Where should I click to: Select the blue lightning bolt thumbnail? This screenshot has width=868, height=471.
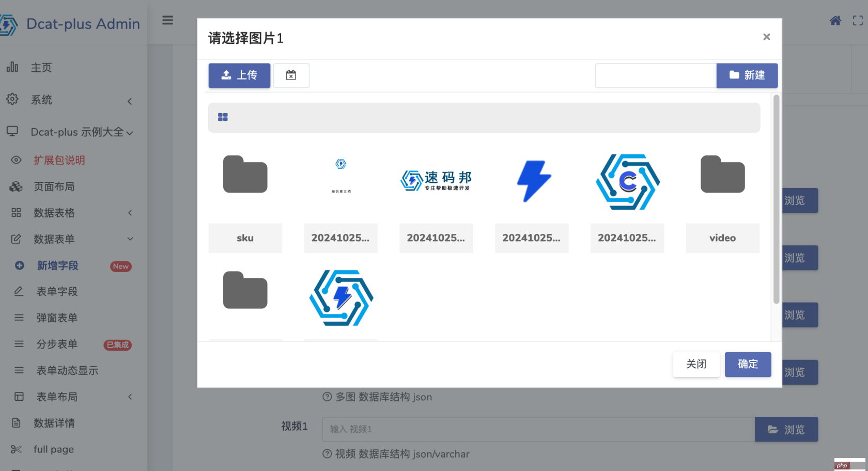pos(534,181)
